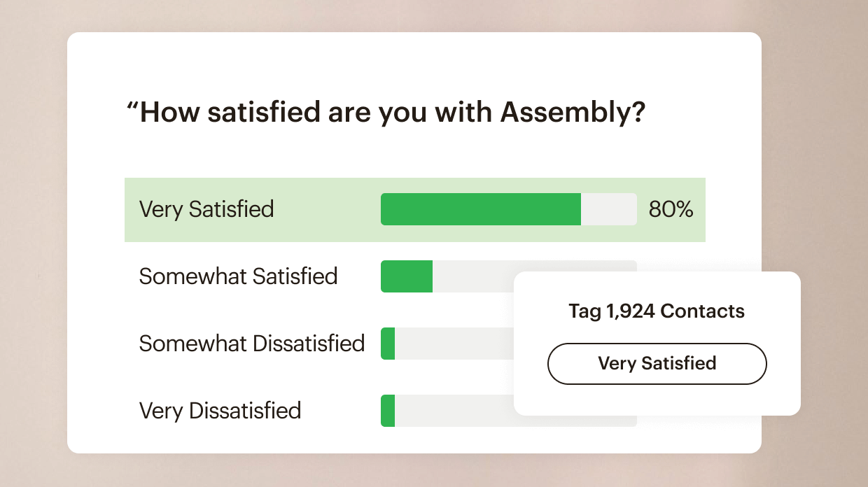The height and width of the screenshot is (487, 868).
Task: Select the Very Dissatisfied answer label
Action: [x=220, y=411]
